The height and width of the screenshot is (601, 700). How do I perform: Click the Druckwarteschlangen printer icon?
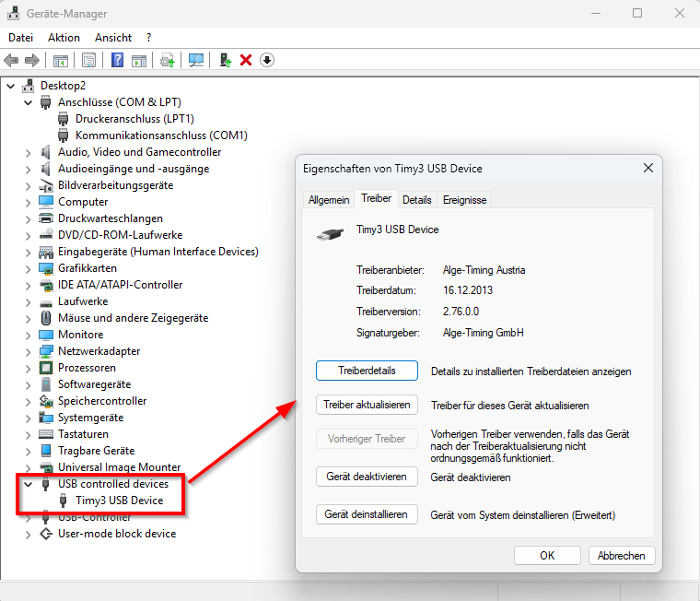pos(46,218)
